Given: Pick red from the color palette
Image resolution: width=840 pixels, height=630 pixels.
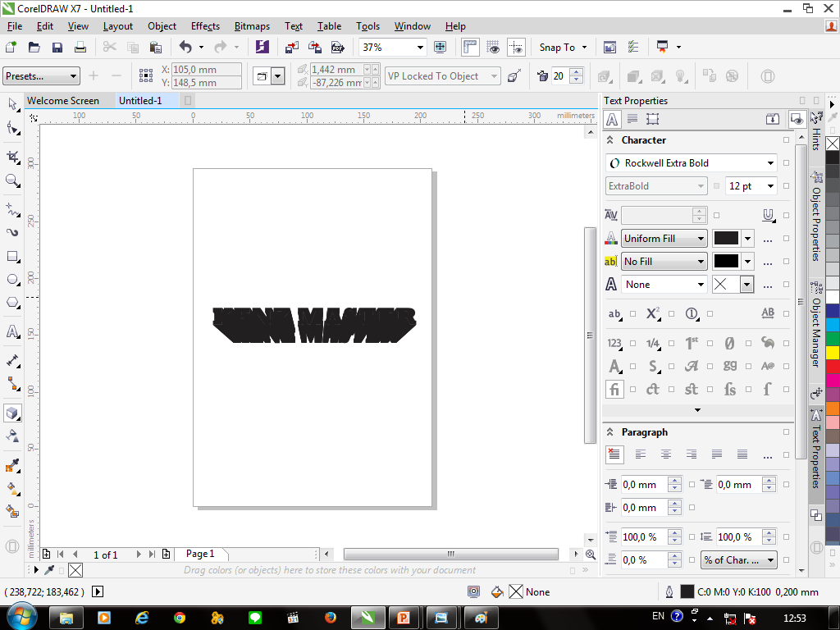Looking at the screenshot, I should click(x=833, y=365).
